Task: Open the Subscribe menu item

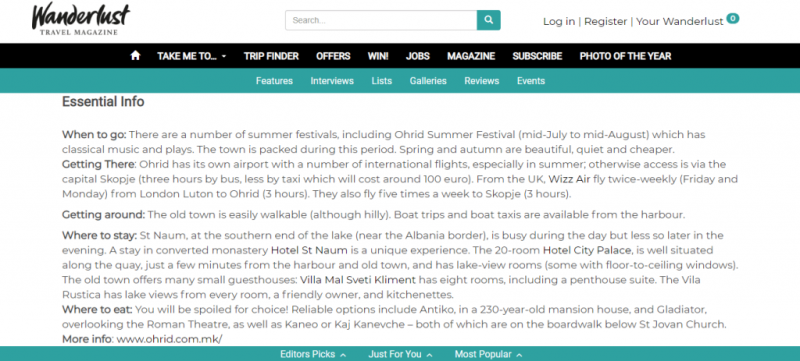Action: coord(537,56)
